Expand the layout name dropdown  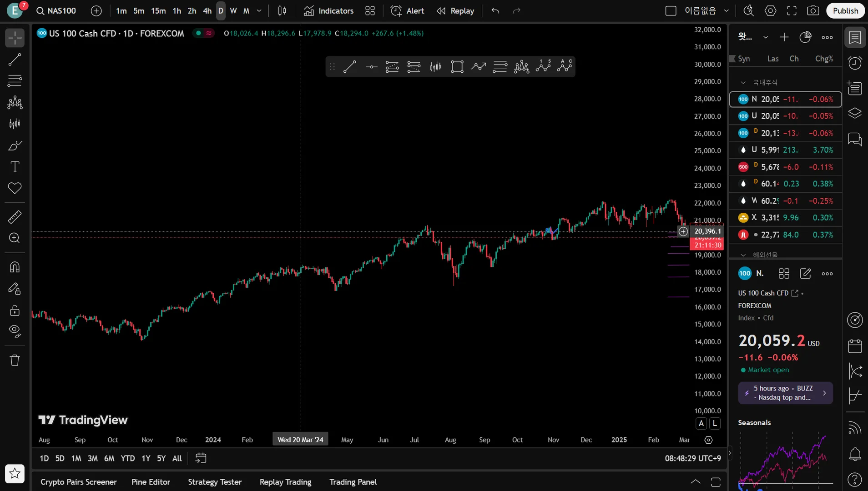727,11
